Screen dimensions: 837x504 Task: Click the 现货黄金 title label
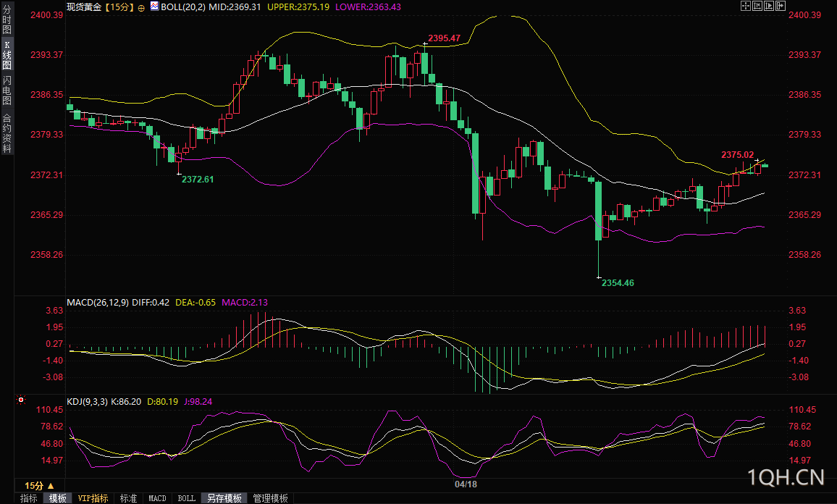pyautogui.click(x=84, y=7)
